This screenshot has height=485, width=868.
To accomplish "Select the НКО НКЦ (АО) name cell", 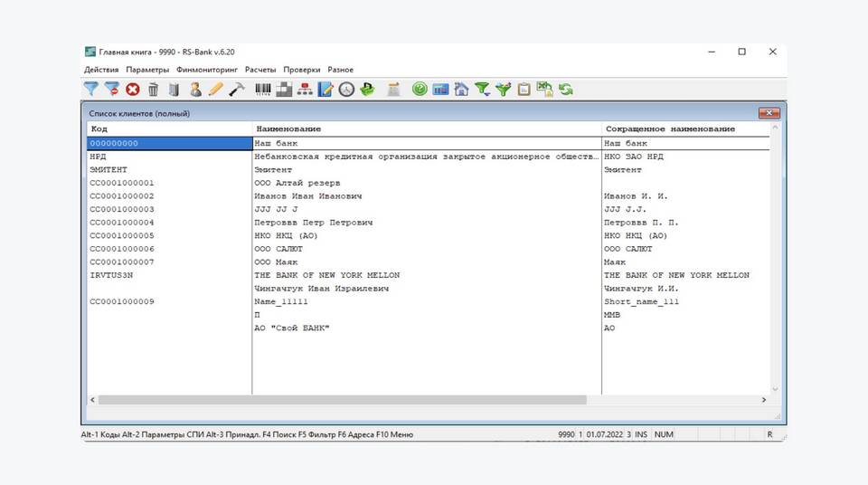I will point(427,236).
